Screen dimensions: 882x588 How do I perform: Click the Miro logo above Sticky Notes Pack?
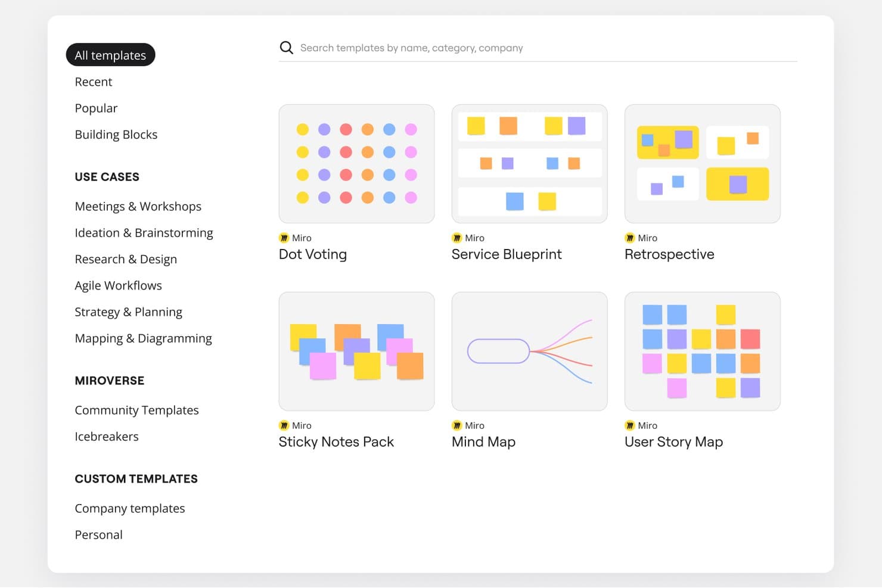coord(284,425)
